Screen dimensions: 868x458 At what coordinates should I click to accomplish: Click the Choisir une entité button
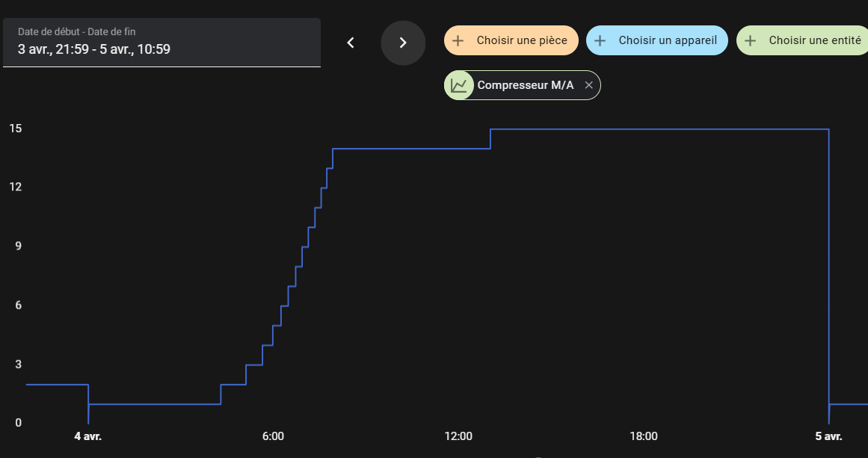(x=802, y=40)
